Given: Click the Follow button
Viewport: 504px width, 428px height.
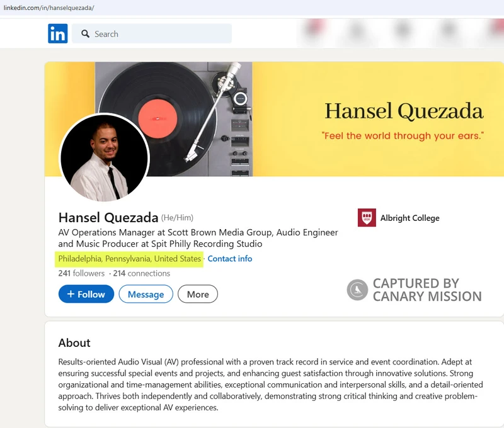Looking at the screenshot, I should click(x=86, y=294).
